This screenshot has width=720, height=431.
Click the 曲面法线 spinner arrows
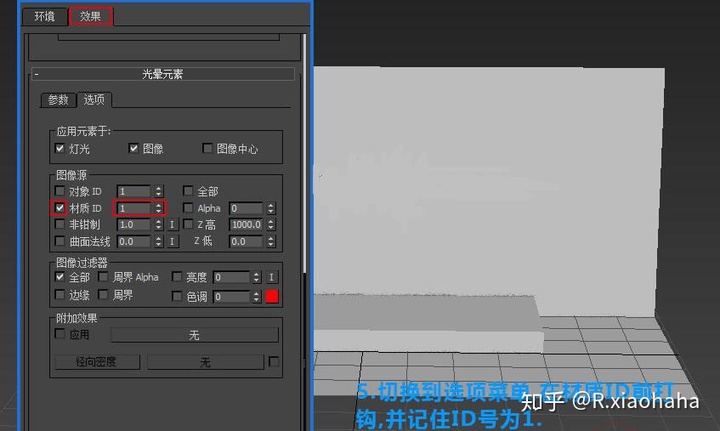coord(158,242)
